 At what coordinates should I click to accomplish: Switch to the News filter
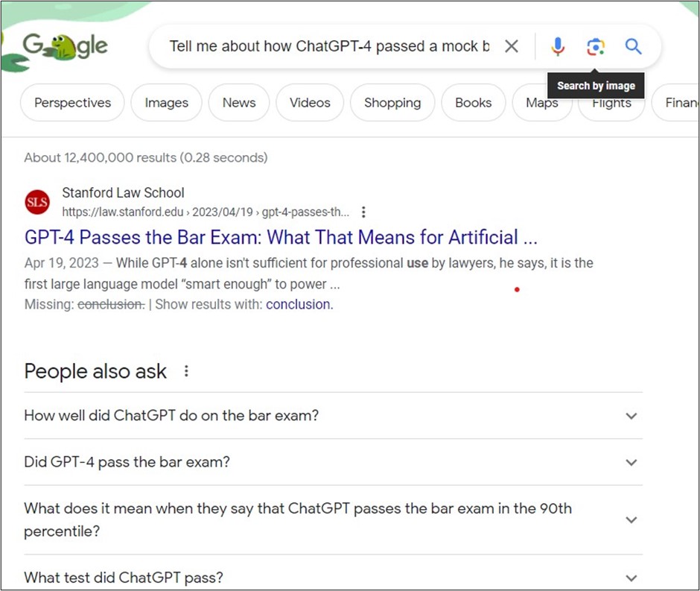point(239,103)
